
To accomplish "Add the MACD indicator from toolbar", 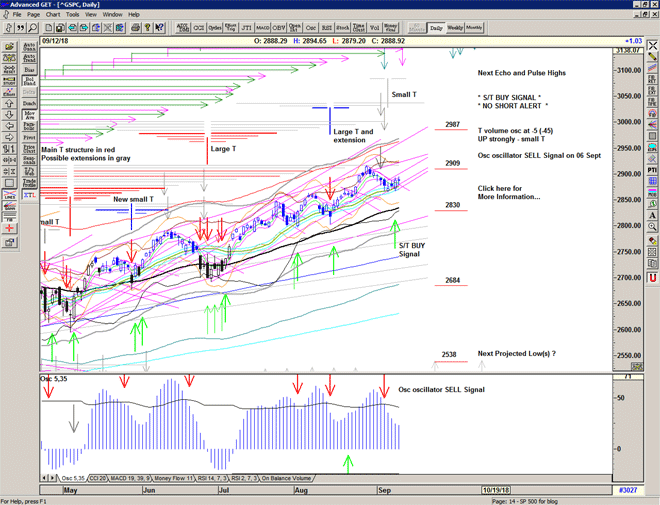I will 261,28.
